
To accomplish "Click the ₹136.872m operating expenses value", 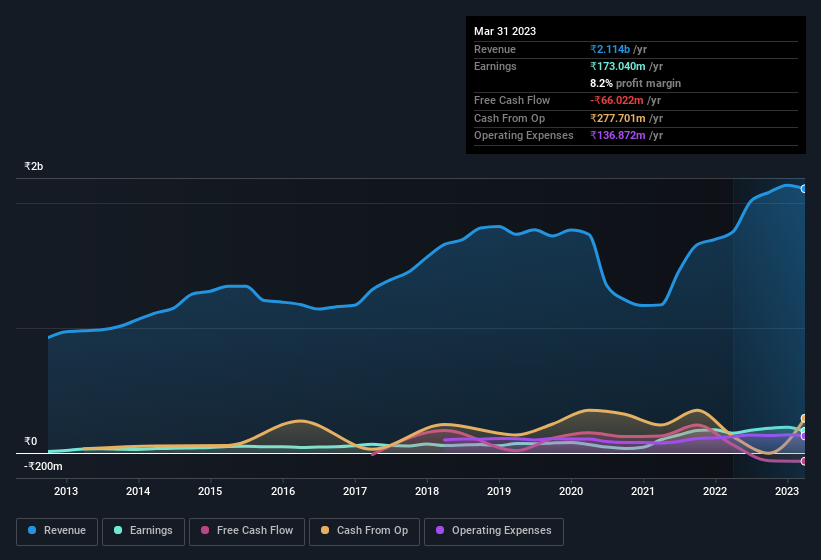I will pos(618,136).
